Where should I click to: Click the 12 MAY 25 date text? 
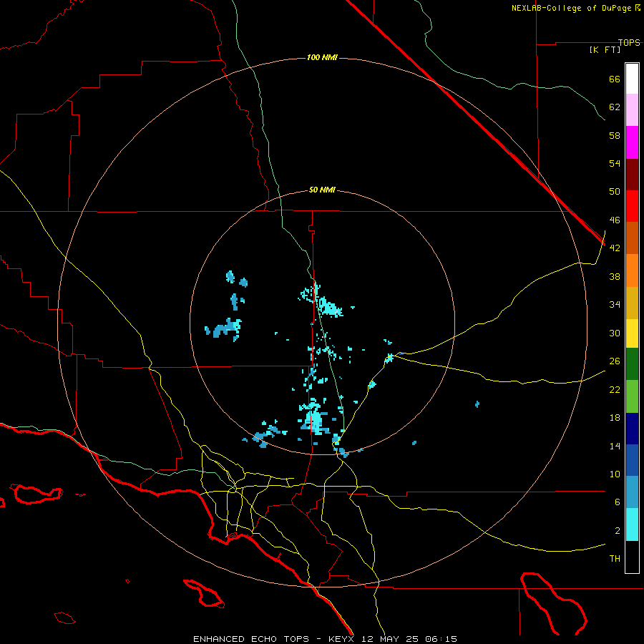click(390, 639)
